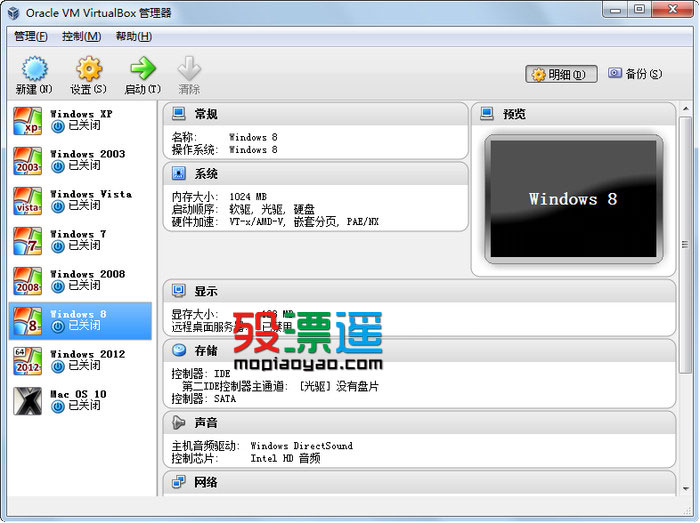Switch to the 明细(D) details view
The image size is (700, 523).
pos(561,74)
